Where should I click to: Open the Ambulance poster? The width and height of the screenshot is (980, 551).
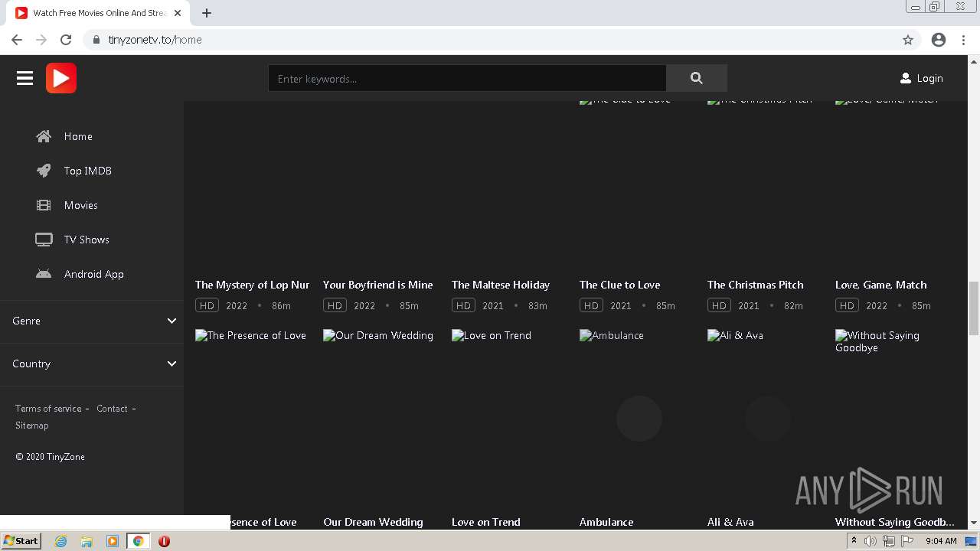point(637,419)
